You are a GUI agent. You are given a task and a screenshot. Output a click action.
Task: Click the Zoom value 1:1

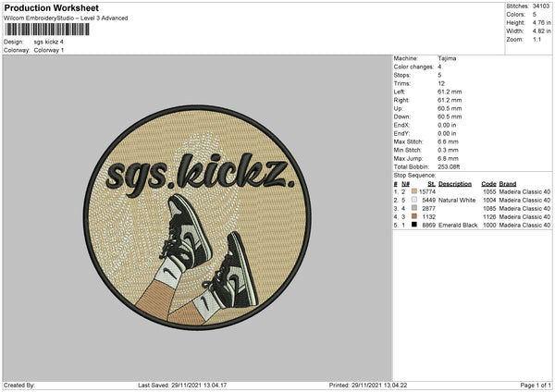click(x=536, y=39)
